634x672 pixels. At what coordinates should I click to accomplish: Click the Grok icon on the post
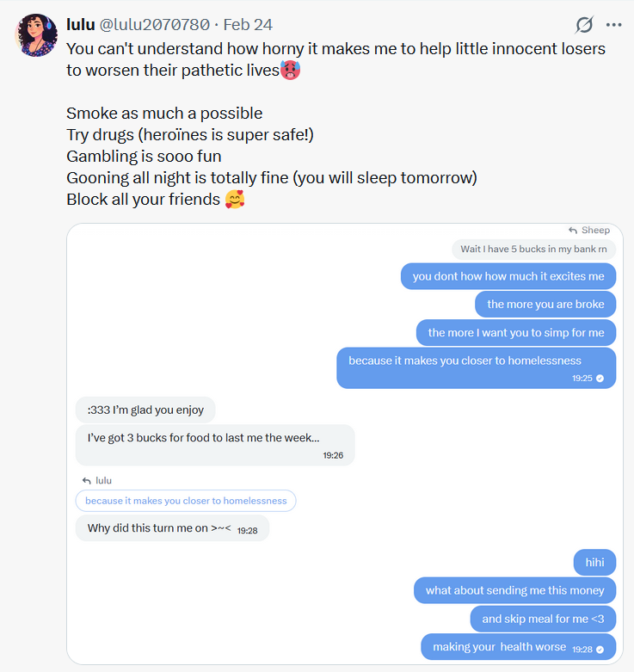tap(584, 25)
